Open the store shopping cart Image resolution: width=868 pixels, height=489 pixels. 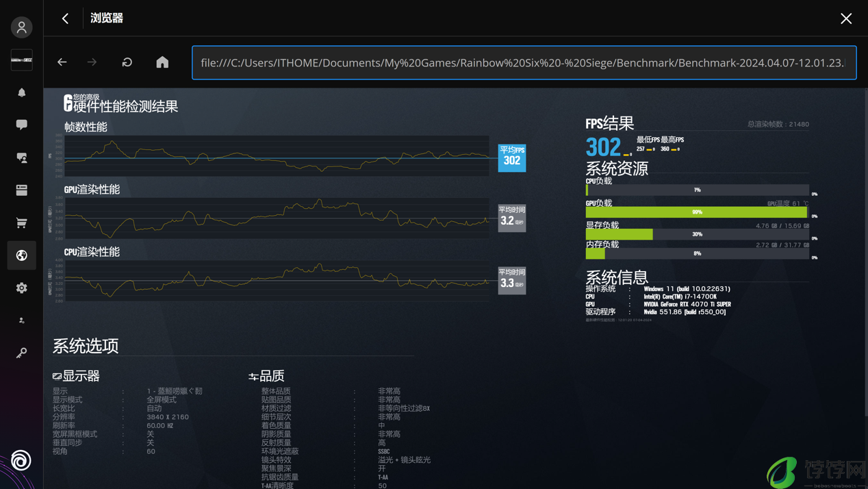point(21,223)
